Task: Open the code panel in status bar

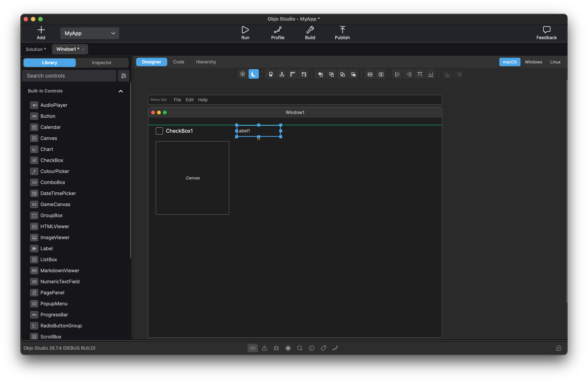Action: [253, 348]
